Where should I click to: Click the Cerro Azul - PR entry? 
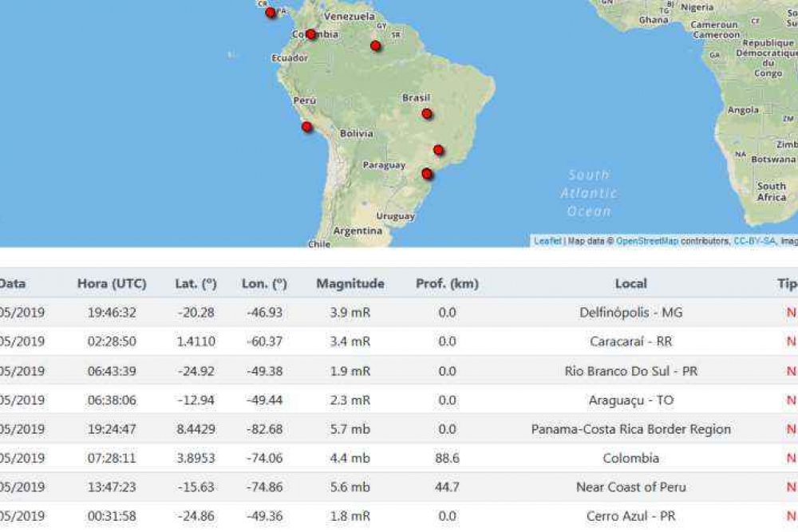[x=630, y=516]
